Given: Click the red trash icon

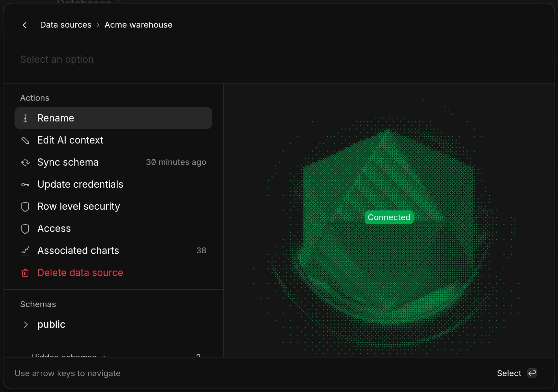Looking at the screenshot, I should coord(25,273).
